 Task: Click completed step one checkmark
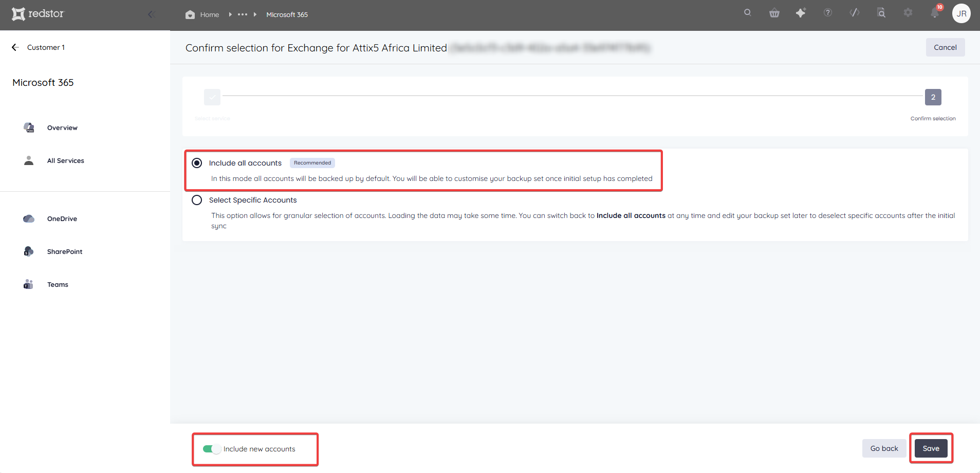click(212, 97)
